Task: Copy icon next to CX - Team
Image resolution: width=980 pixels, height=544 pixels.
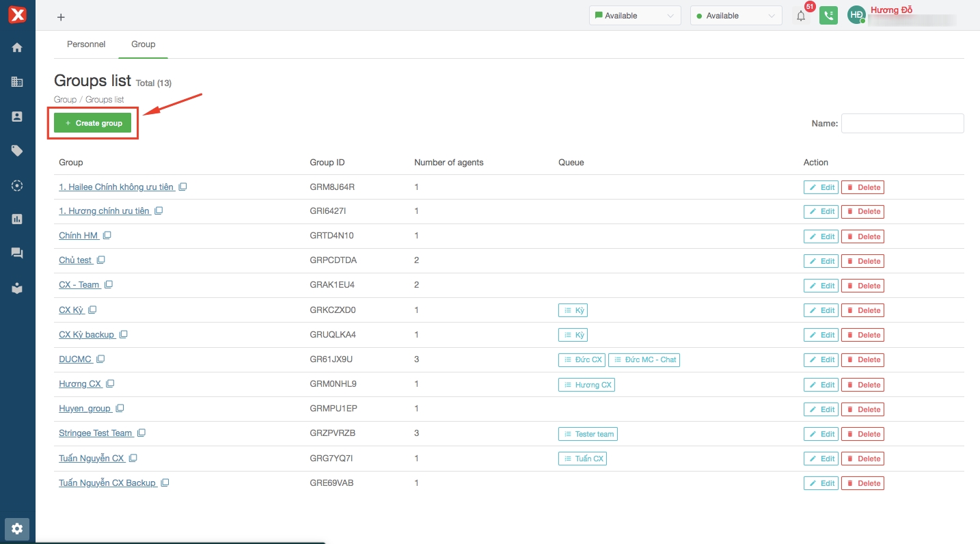Action: pyautogui.click(x=109, y=285)
